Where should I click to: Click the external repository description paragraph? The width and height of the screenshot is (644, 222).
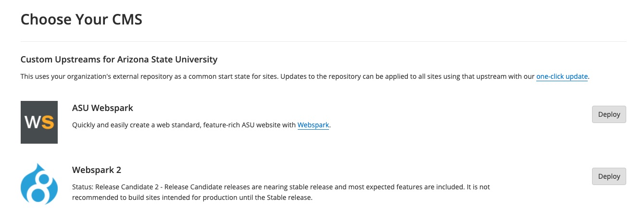305,76
